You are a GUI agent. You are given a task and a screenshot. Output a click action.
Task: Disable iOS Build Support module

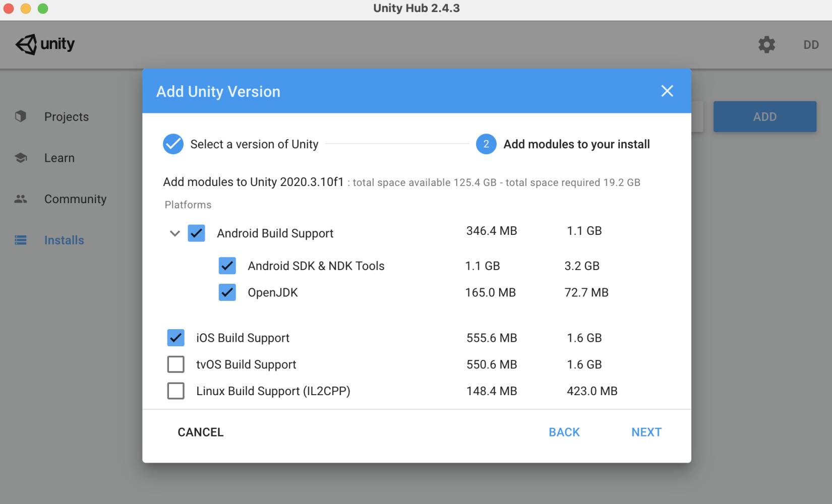point(175,338)
